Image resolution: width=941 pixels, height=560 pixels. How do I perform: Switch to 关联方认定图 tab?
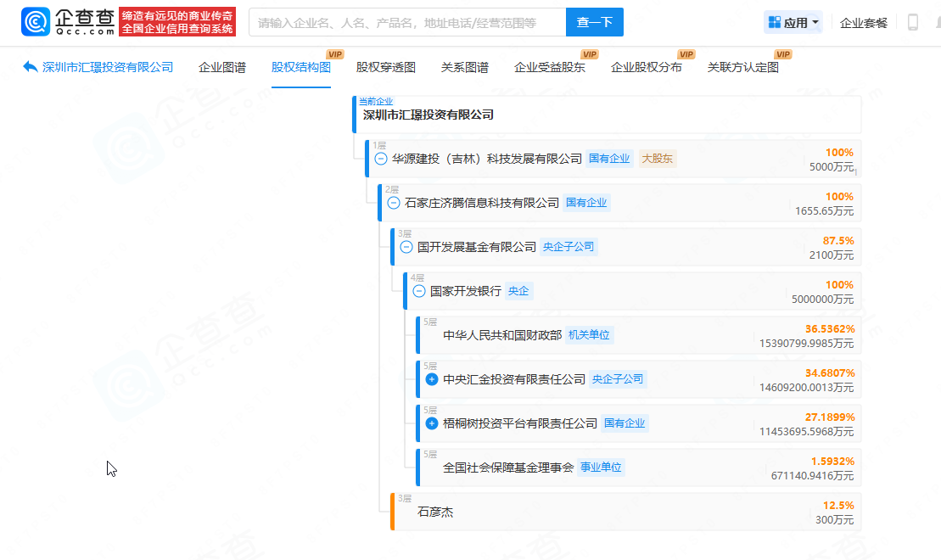click(x=743, y=67)
